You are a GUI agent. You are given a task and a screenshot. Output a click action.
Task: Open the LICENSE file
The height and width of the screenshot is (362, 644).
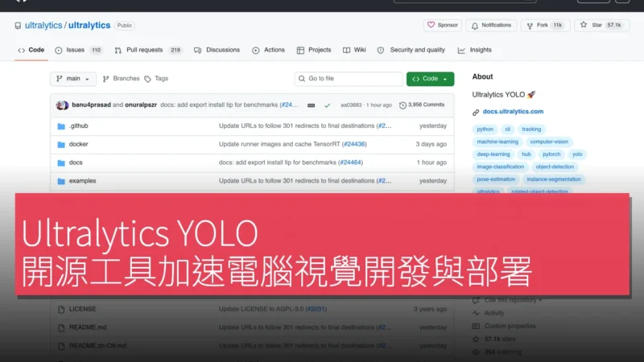pos(83,309)
